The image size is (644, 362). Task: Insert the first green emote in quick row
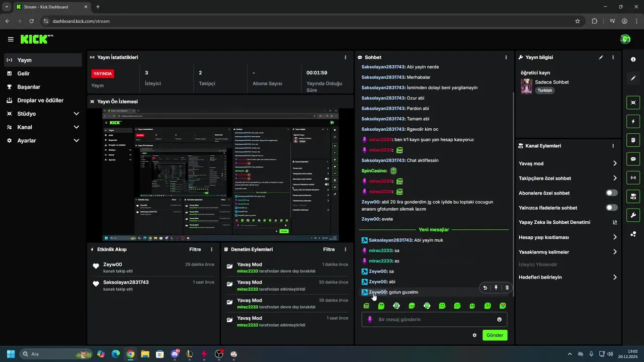pos(366,306)
